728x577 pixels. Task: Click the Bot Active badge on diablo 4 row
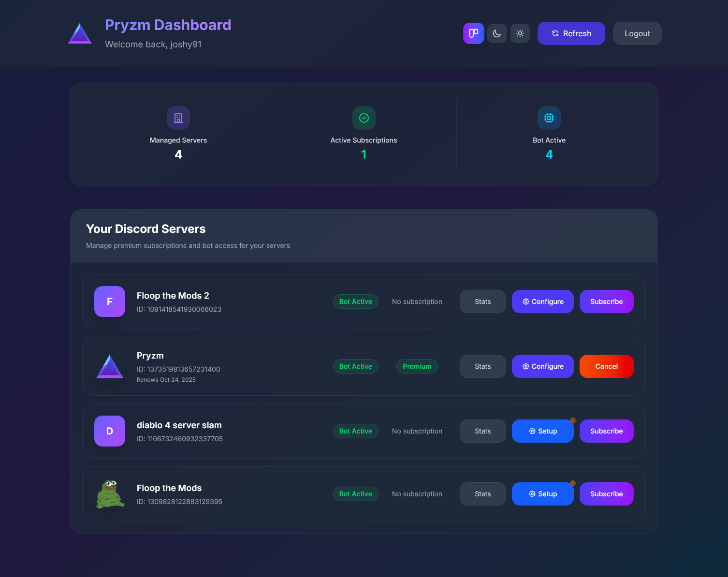(356, 431)
